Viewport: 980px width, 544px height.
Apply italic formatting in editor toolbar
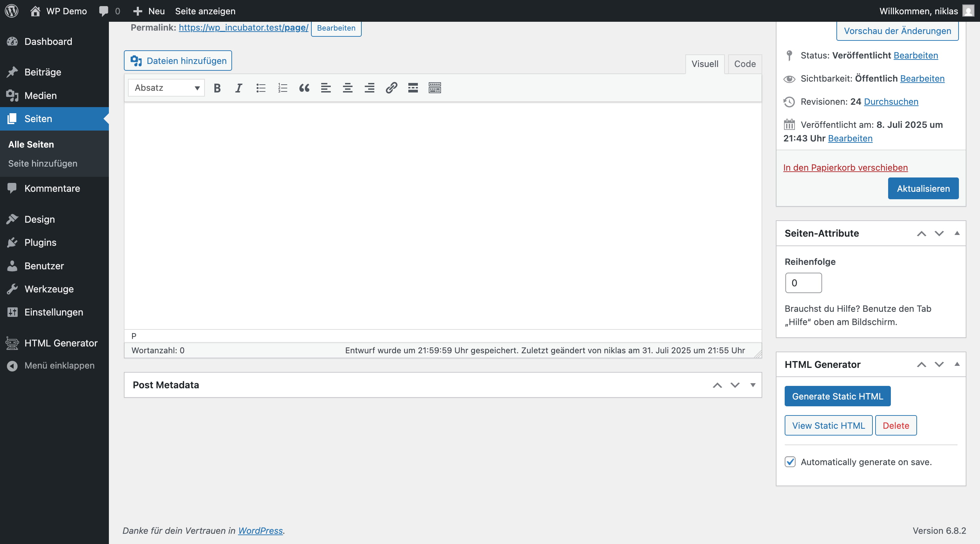[x=239, y=88]
